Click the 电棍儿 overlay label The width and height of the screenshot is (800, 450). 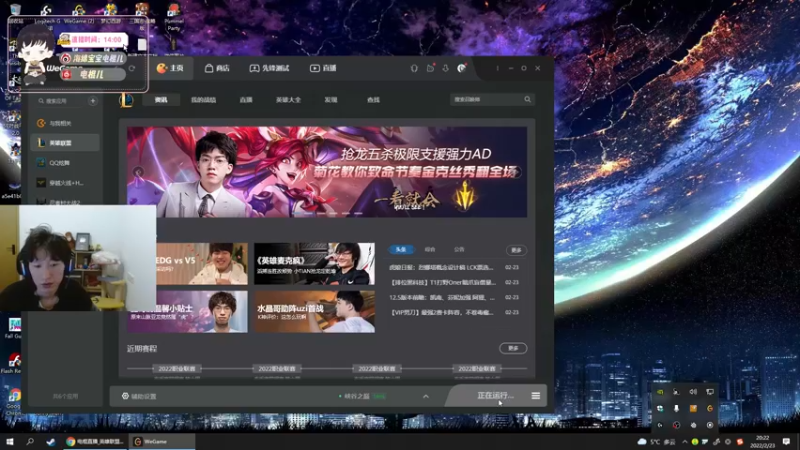[92, 74]
